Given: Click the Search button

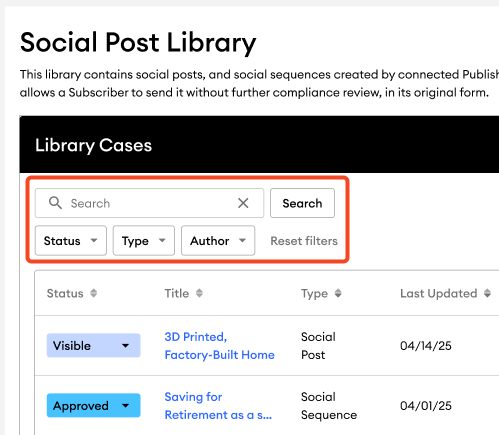Looking at the screenshot, I should tap(302, 203).
